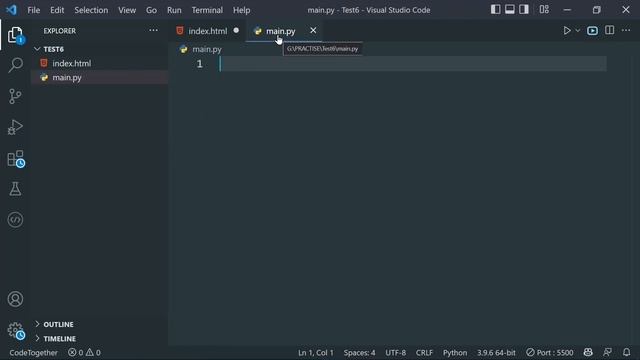Click CodeTogether in the status bar
640x360 pixels.
pyautogui.click(x=33, y=353)
